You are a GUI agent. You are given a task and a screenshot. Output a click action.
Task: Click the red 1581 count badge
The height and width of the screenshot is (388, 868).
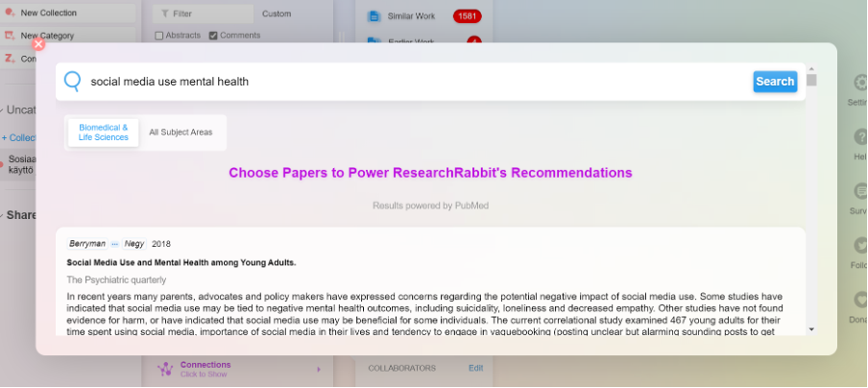[468, 16]
